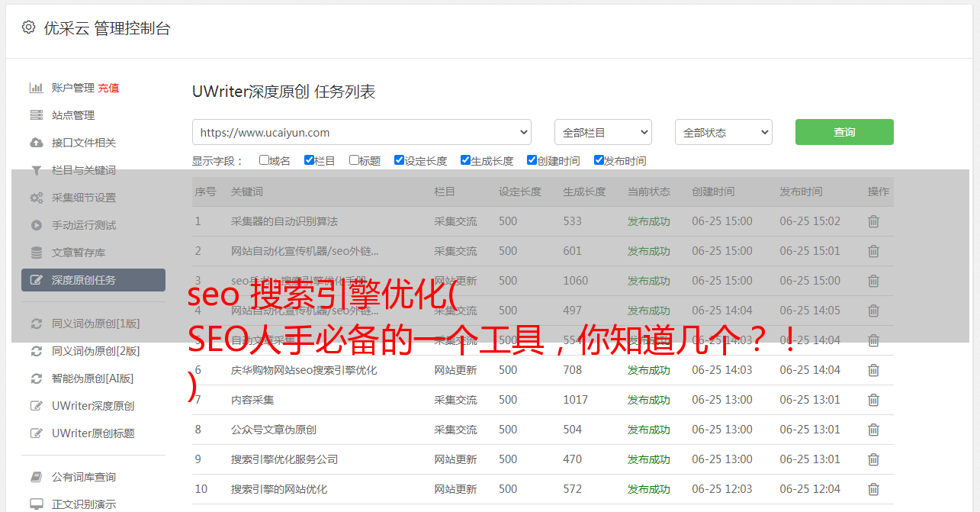Open UWriter原创标题 sidebar link

93,433
